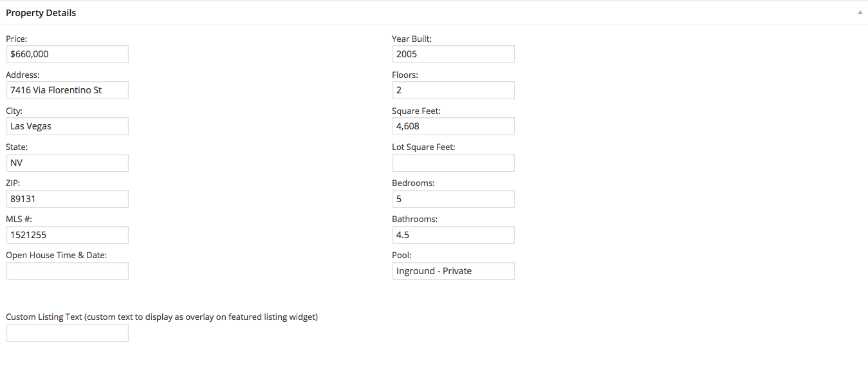
Task: Collapse the Property Details panel arrow
Action: point(860,12)
